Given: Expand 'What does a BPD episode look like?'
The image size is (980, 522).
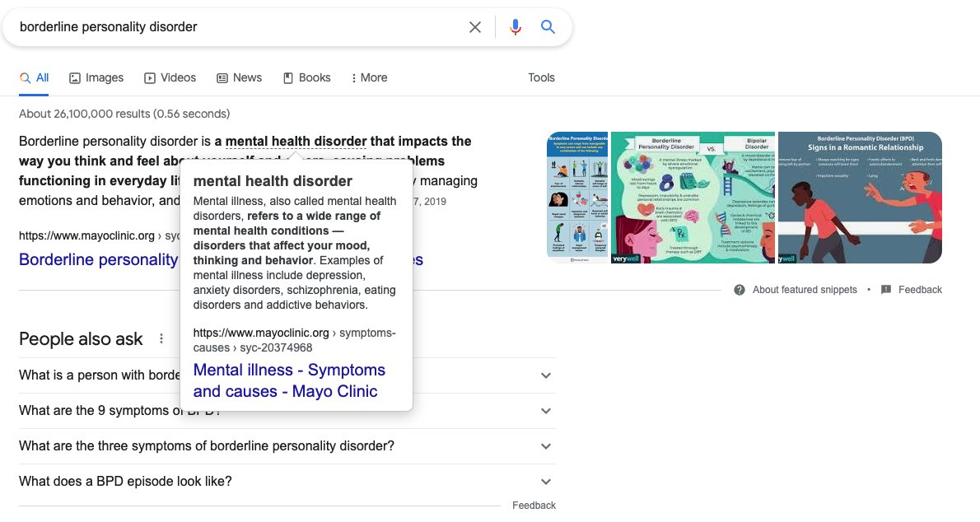Looking at the screenshot, I should coord(545,481).
